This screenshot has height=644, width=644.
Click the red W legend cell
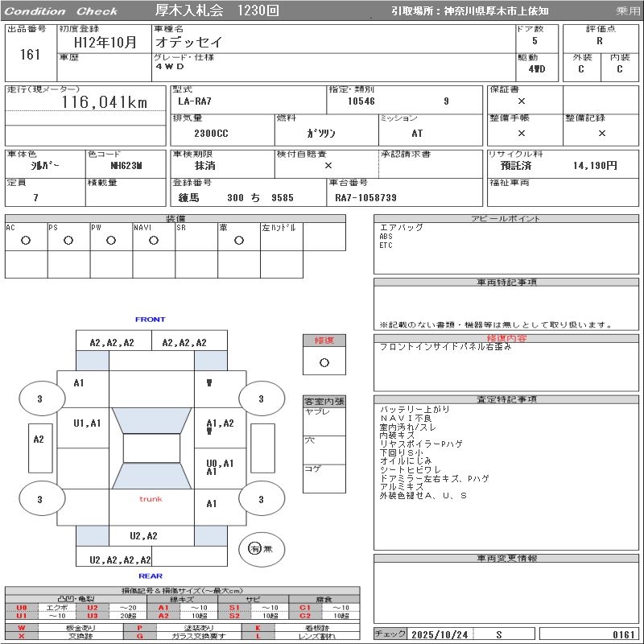coord(22,627)
